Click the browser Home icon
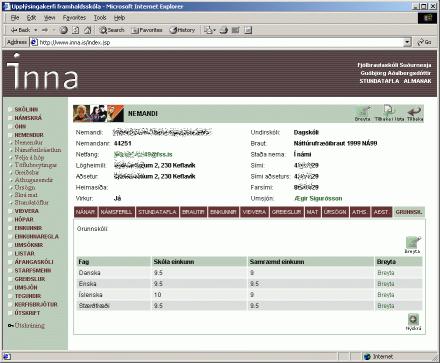 [88, 30]
